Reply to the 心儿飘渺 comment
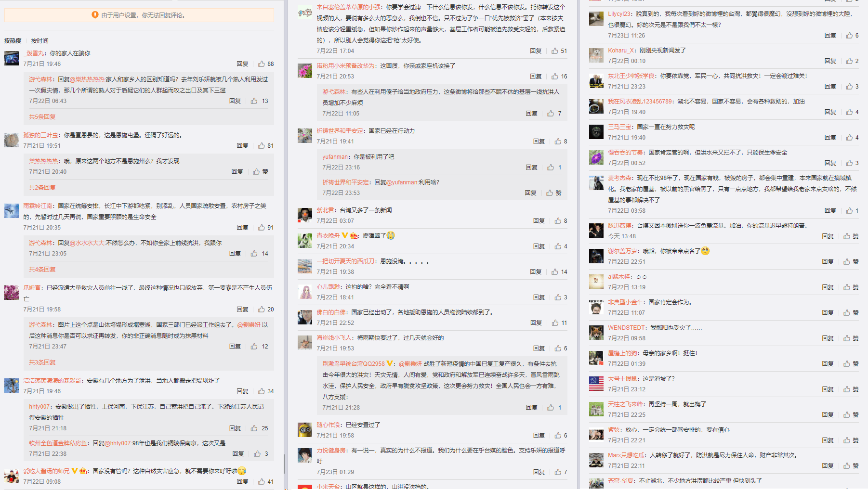 point(539,297)
